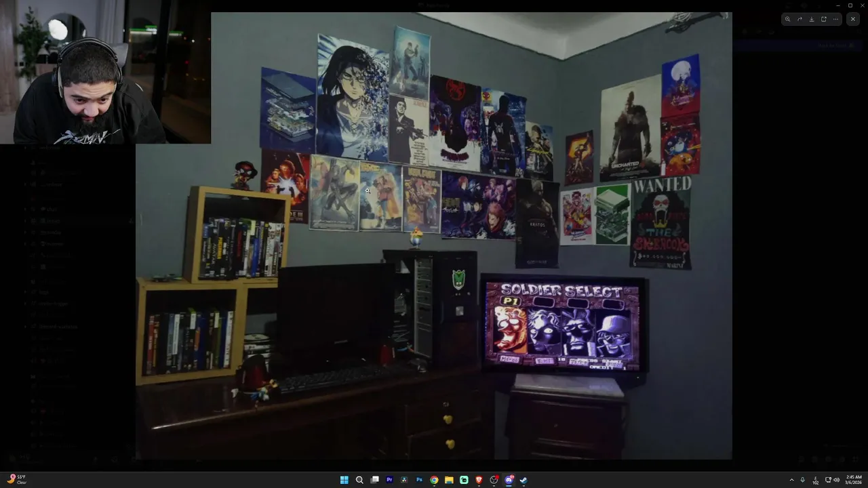Open the three-dots more options menu
This screenshot has width=868, height=488.
[835, 19]
